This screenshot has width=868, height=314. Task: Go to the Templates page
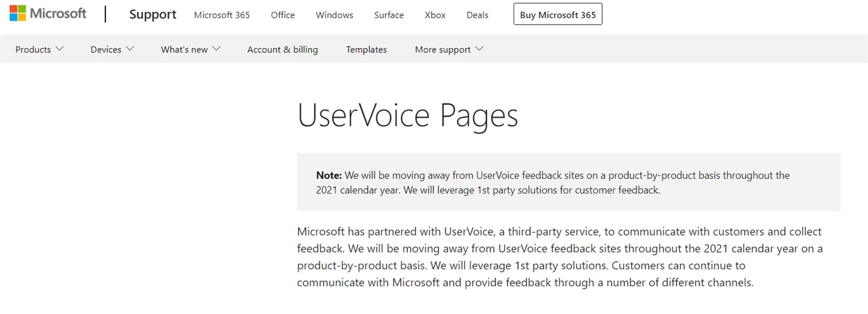(366, 49)
